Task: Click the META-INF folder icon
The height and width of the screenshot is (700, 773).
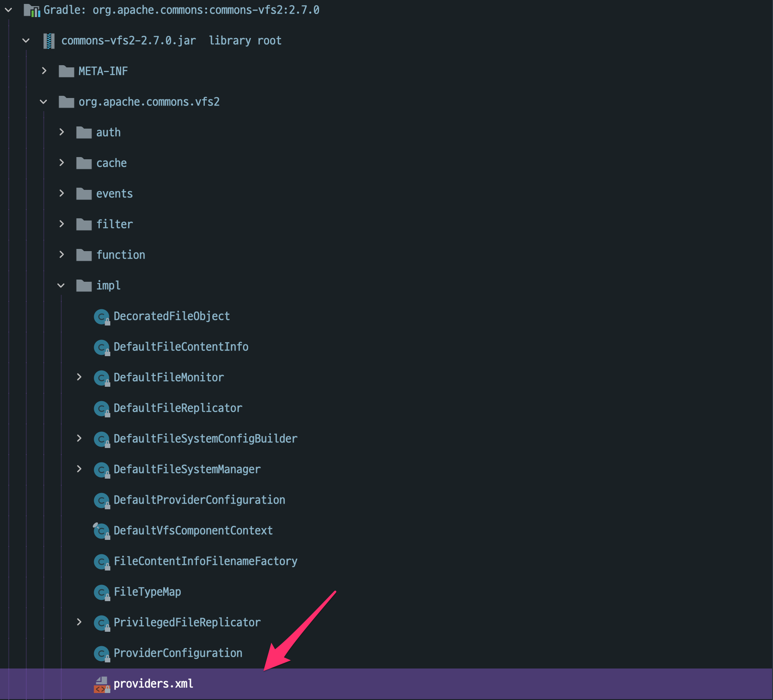Action: [66, 71]
